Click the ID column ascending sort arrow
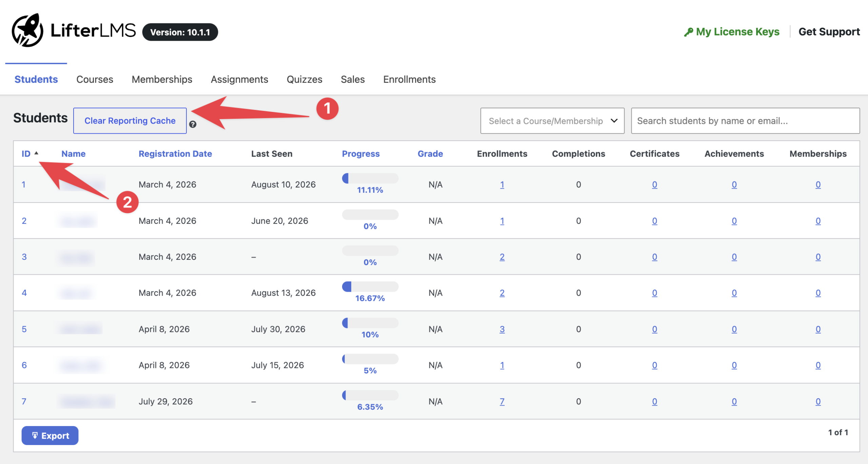Screen dimensions: 868x464 pyautogui.click(x=36, y=153)
